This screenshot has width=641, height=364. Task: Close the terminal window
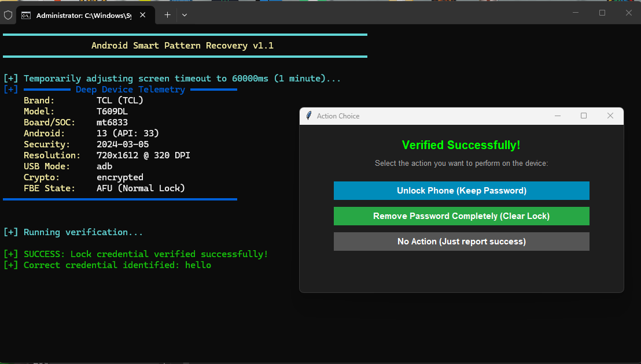[629, 13]
